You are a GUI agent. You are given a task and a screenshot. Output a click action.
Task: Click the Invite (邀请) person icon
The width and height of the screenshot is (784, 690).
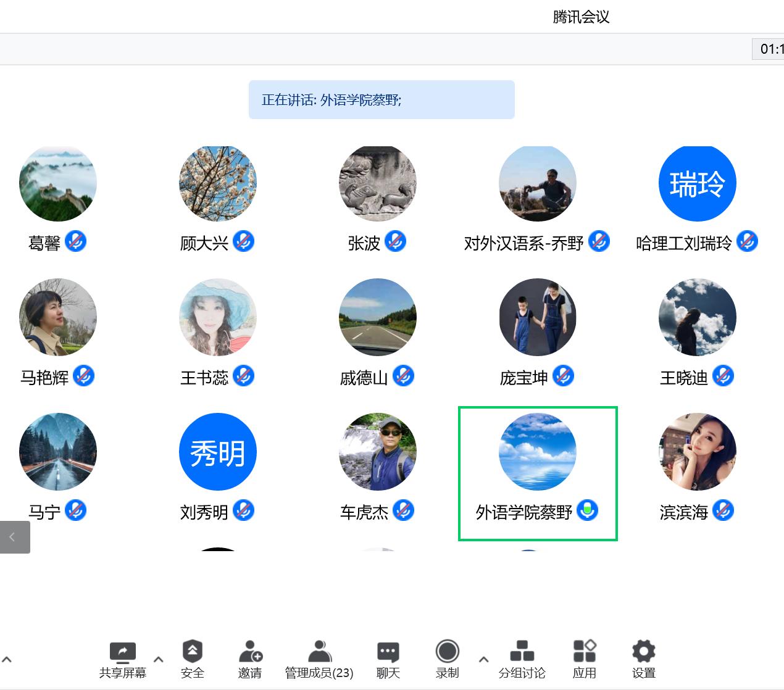250,652
